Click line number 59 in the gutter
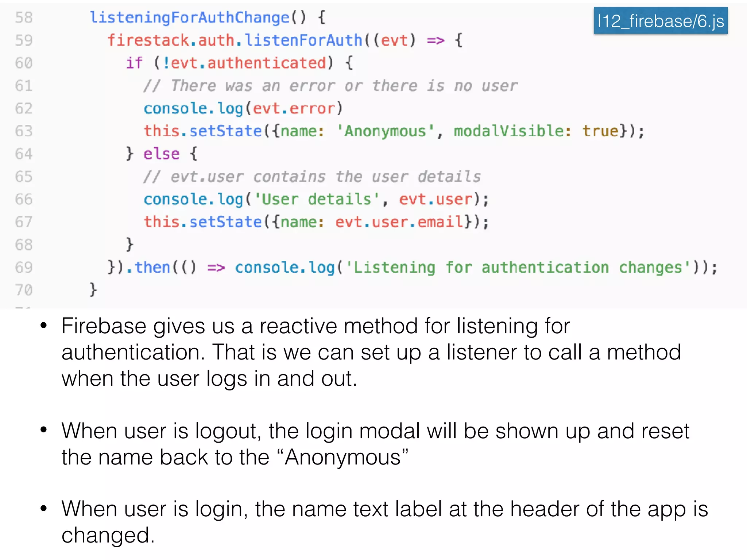Image resolution: width=747 pixels, height=560 pixels. coord(24,40)
